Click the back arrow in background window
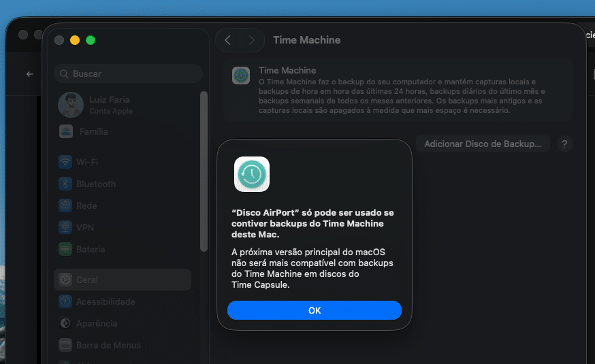Image resolution: width=595 pixels, height=364 pixels. pos(29,73)
